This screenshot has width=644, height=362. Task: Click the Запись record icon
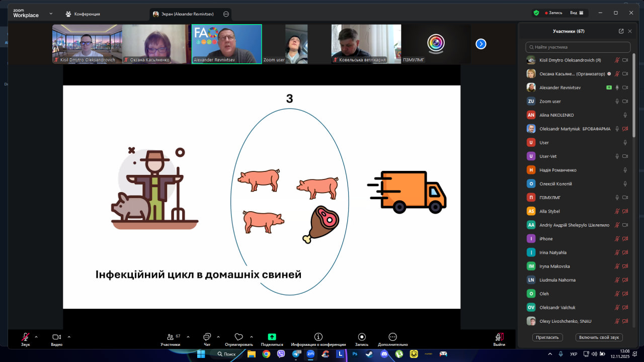(x=361, y=337)
